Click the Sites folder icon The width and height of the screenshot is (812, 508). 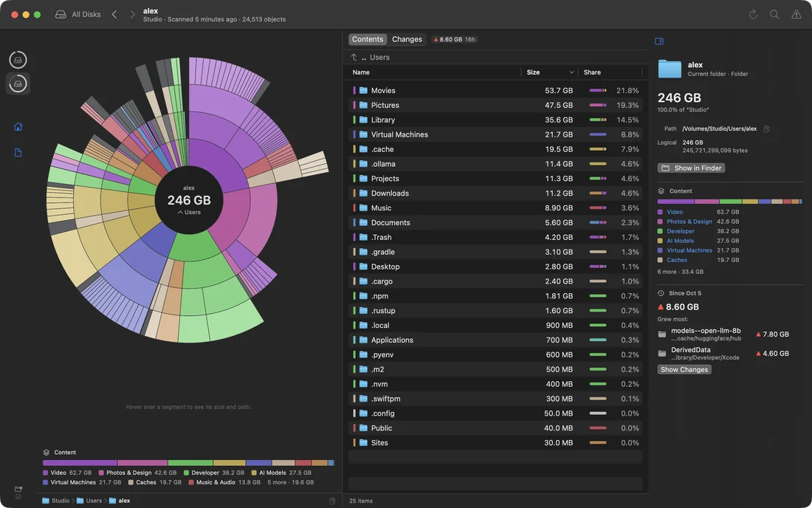[x=363, y=443]
